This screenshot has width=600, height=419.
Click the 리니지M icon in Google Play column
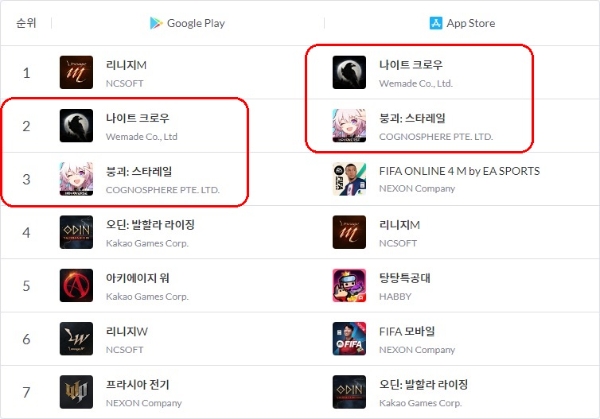(76, 72)
